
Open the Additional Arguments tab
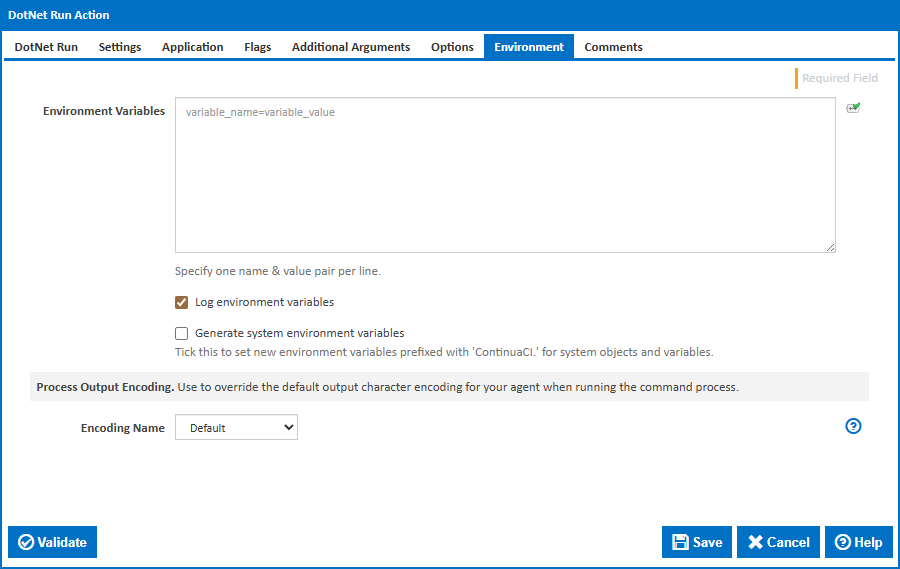click(x=351, y=47)
